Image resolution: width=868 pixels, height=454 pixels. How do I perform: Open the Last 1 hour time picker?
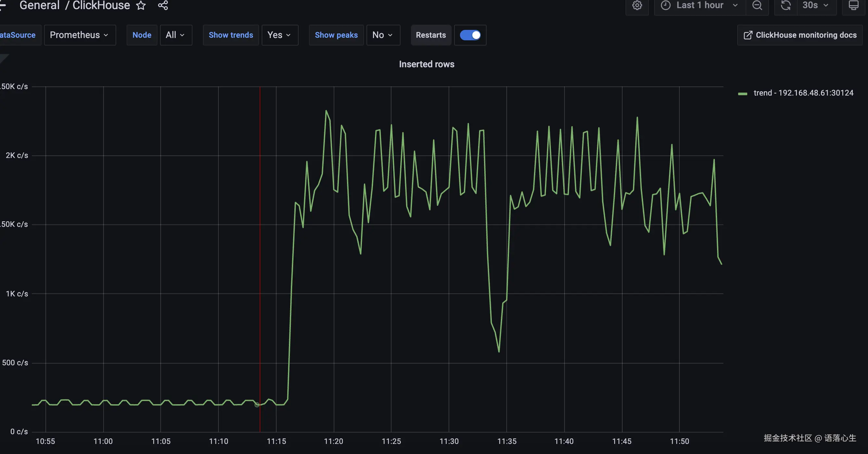tap(700, 6)
